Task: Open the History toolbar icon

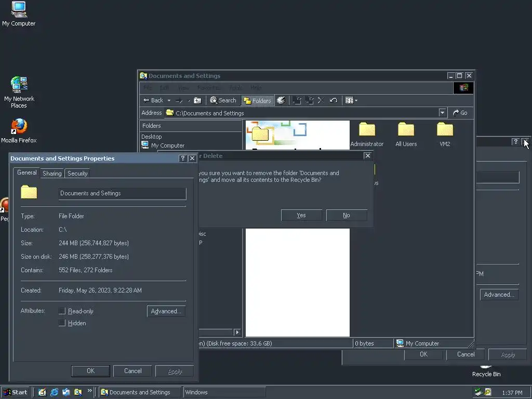Action: 281,100
